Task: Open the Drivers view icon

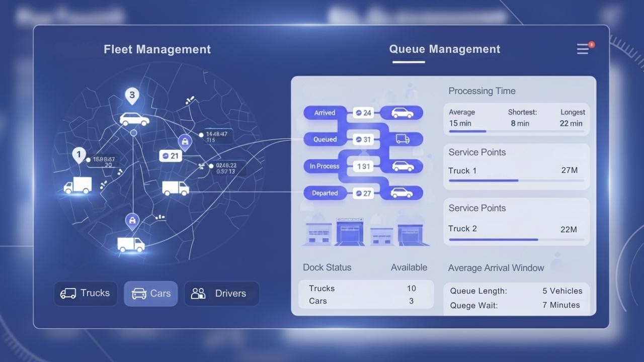Action: pyautogui.click(x=198, y=293)
